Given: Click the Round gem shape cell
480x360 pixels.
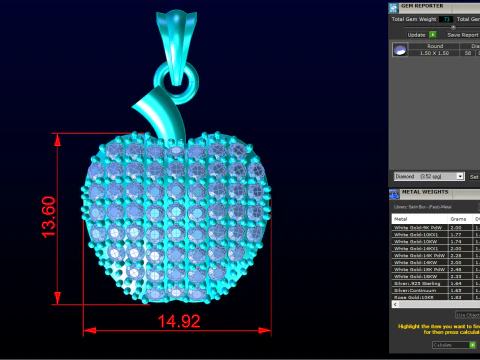Looking at the screenshot, I should [435, 46].
